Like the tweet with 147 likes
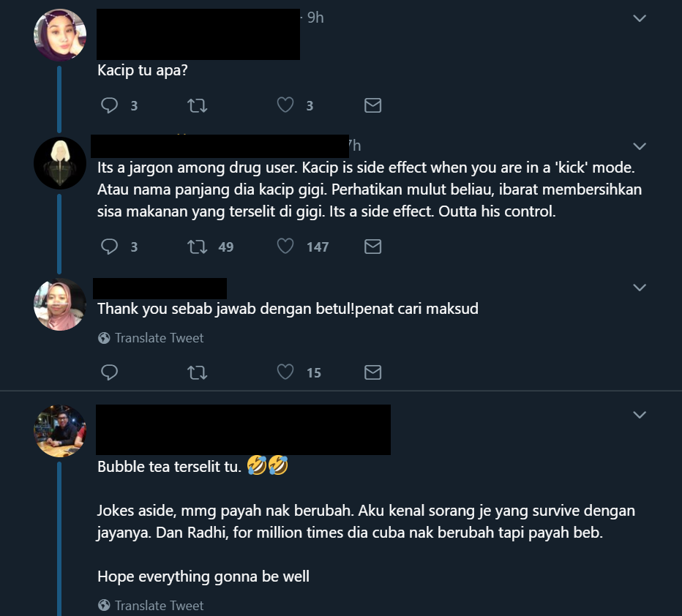The height and width of the screenshot is (616, 682). point(285,246)
